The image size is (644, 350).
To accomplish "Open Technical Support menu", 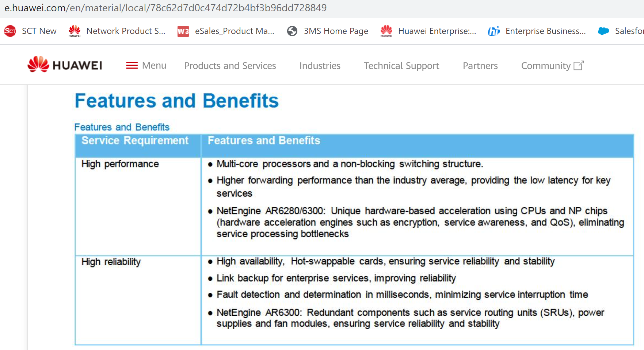I will tap(401, 66).
